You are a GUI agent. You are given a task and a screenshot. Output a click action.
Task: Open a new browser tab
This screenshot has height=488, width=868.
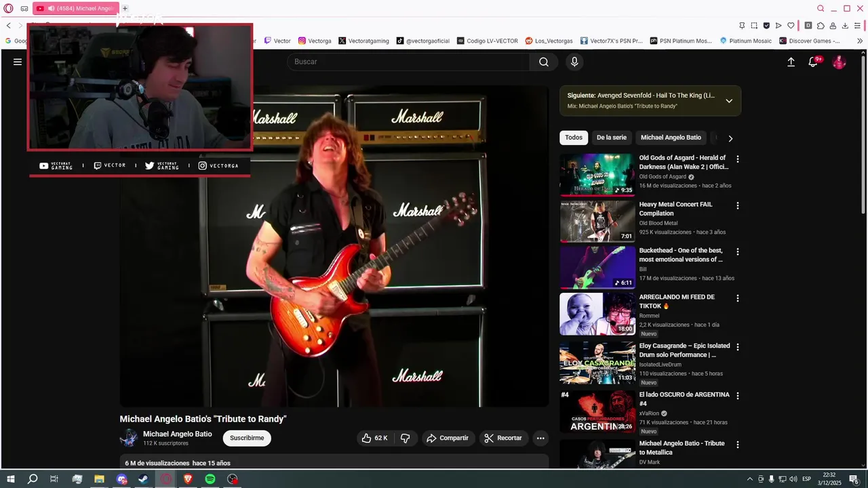point(125,8)
